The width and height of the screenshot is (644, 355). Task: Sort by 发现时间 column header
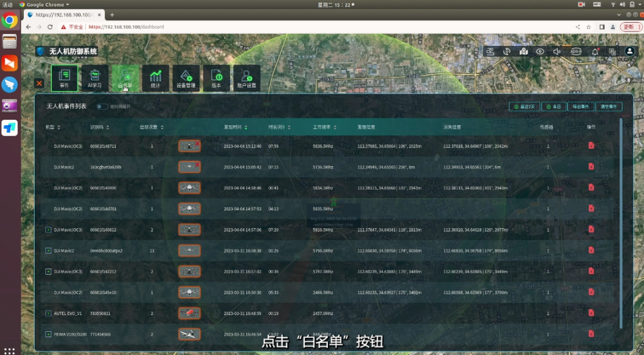coord(235,127)
